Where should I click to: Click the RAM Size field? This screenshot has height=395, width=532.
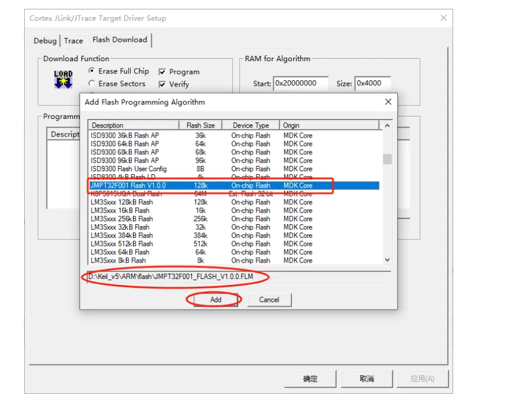(373, 84)
